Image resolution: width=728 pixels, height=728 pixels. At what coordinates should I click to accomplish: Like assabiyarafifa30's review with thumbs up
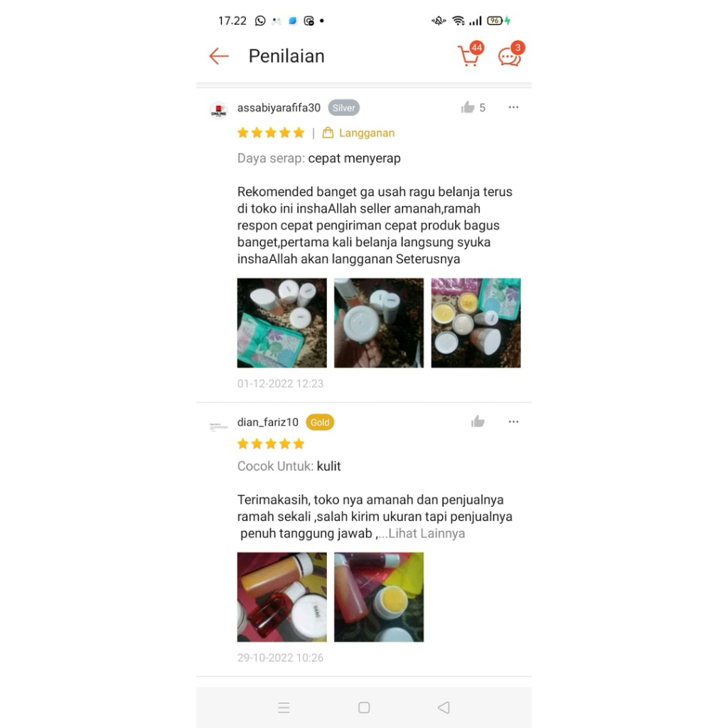point(468,108)
